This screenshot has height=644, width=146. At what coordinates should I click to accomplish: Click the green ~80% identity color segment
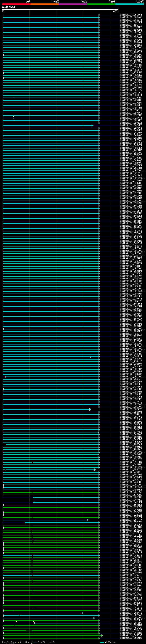101,4
